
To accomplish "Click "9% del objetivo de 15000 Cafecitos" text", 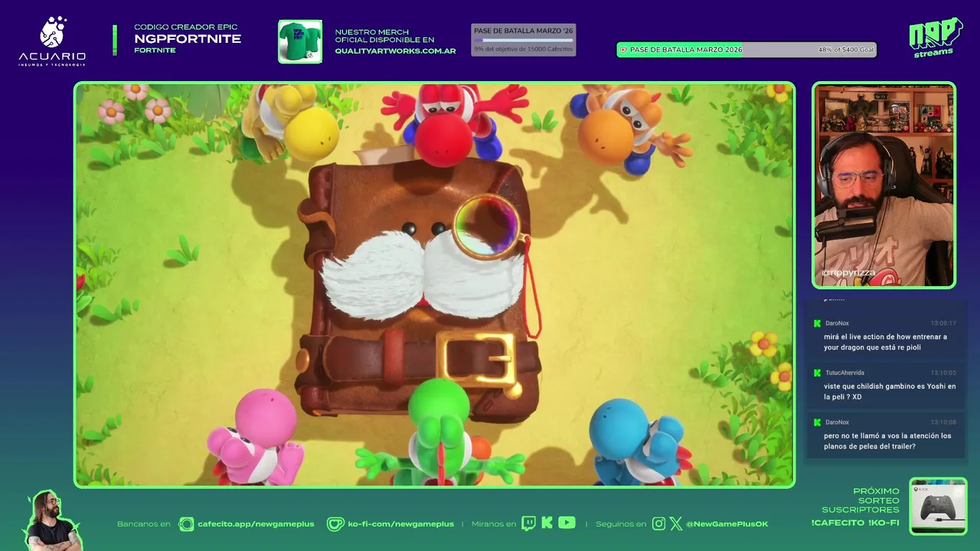I will pos(523,49).
